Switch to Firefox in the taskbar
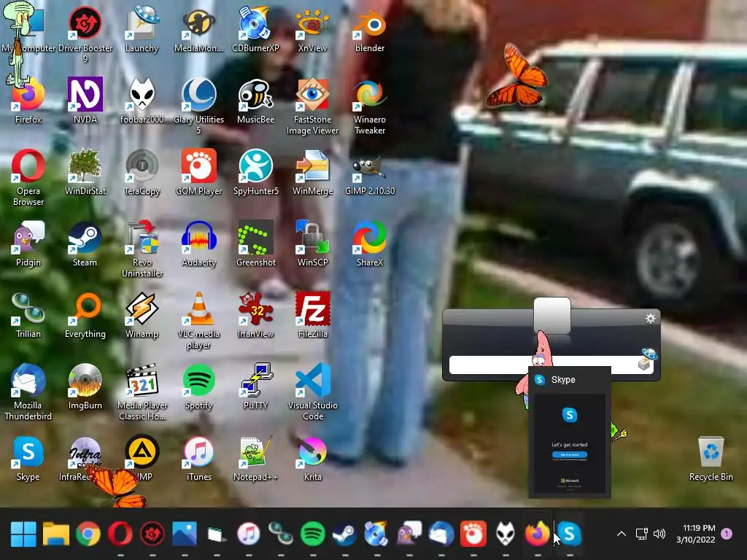 [x=538, y=534]
